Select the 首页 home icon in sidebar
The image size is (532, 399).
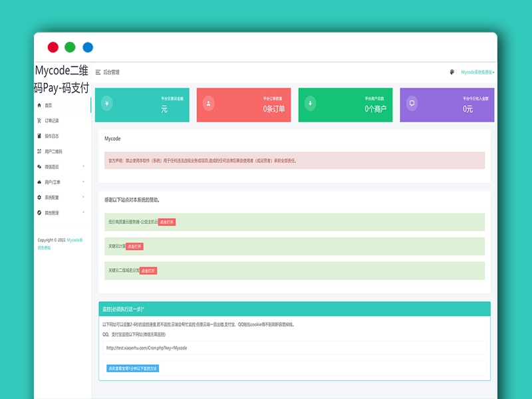[x=38, y=106]
